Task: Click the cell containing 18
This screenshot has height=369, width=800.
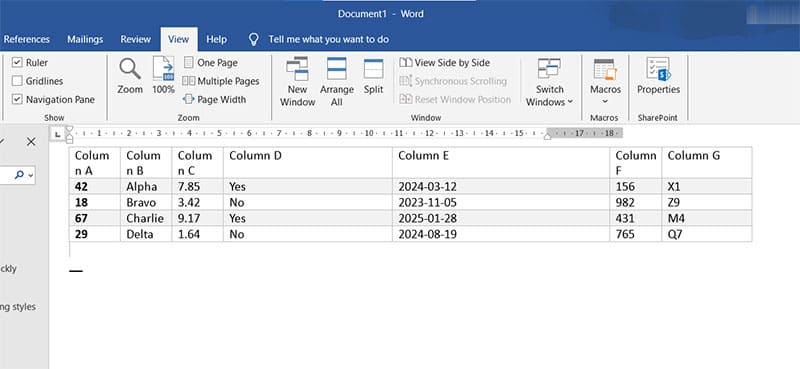Action: pyautogui.click(x=95, y=203)
